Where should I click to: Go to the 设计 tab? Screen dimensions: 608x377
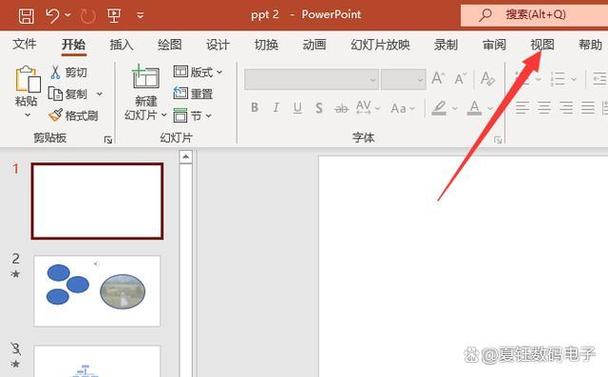pos(218,45)
